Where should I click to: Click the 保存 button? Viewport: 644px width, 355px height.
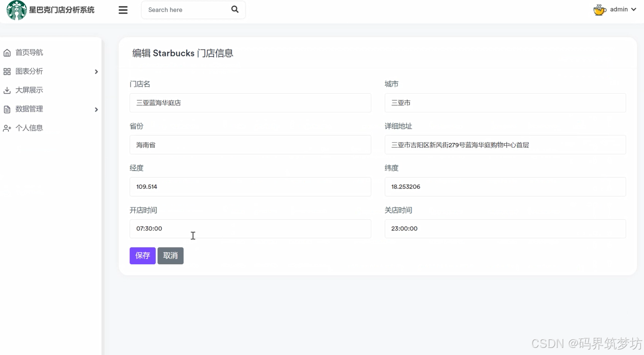tap(143, 255)
